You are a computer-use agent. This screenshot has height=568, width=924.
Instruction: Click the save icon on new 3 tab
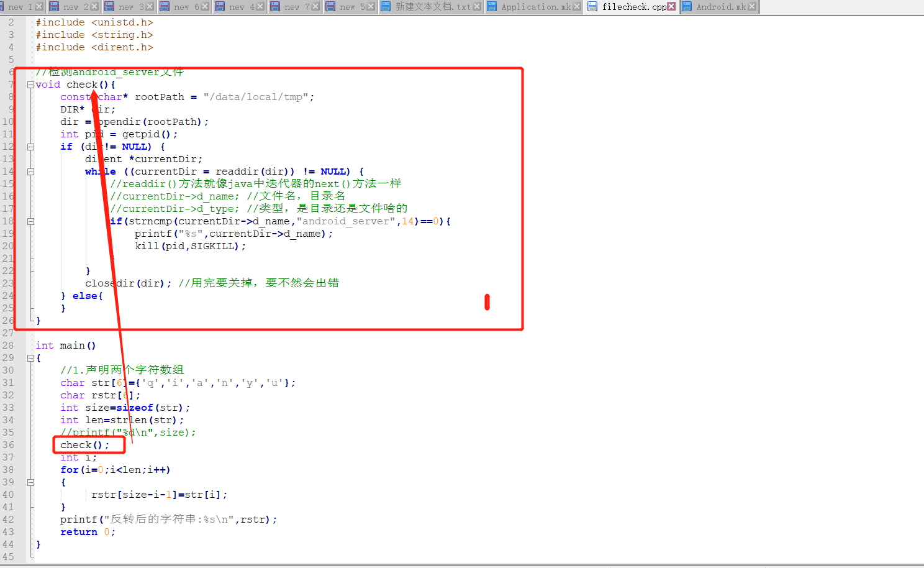[109, 7]
